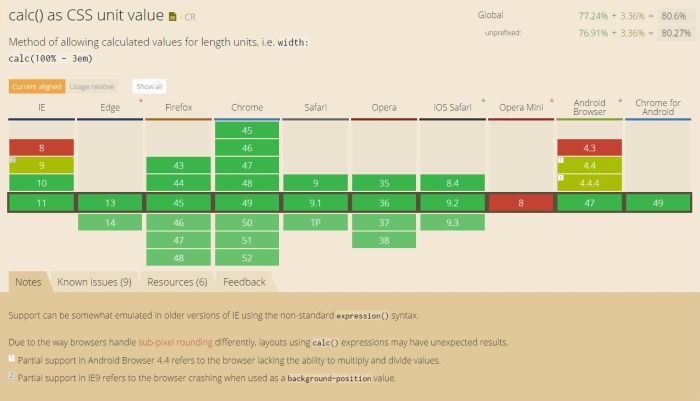The width and height of the screenshot is (700, 401).
Task: Click the Firefox 48 version cell
Action: (x=179, y=258)
